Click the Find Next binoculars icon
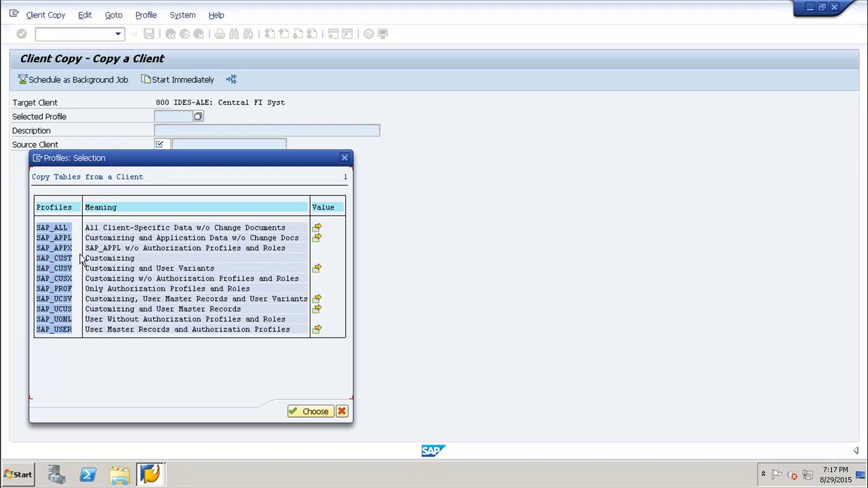This screenshot has height=488, width=868. tap(248, 34)
